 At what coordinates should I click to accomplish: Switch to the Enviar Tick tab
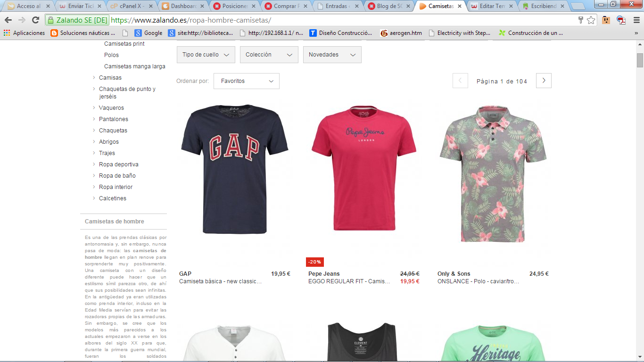(80, 6)
